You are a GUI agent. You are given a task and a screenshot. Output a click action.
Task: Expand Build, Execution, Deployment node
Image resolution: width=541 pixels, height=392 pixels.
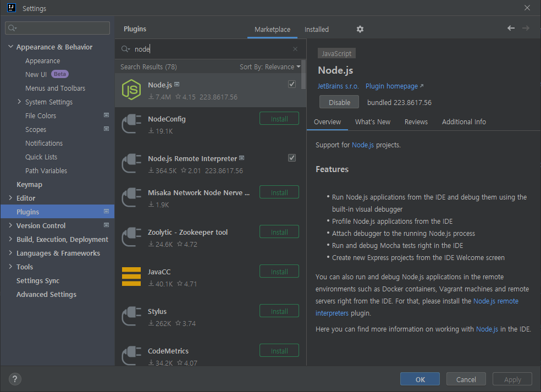[10, 239]
